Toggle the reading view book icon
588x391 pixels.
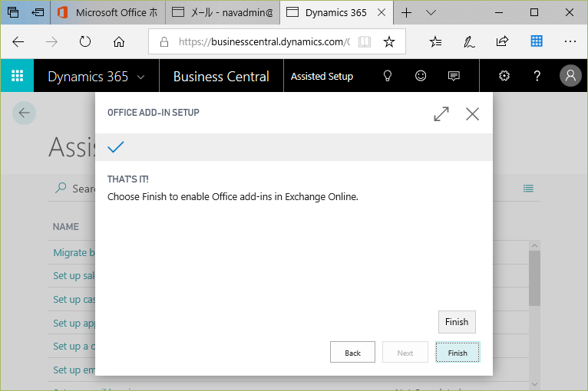click(365, 41)
